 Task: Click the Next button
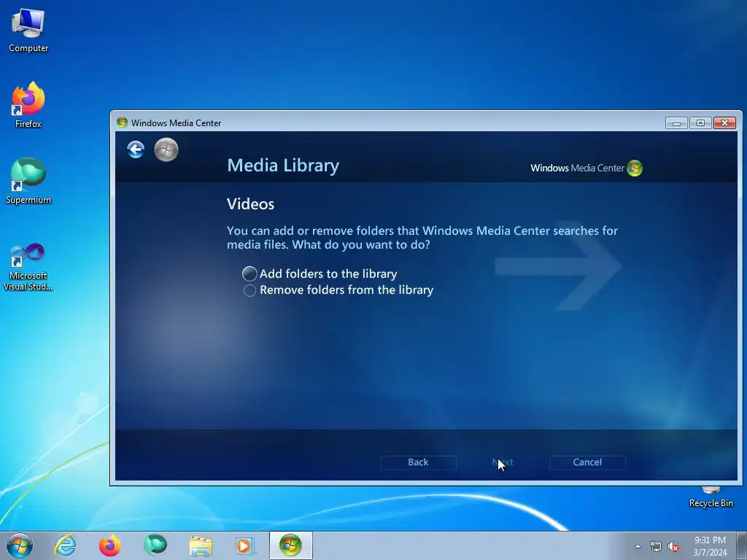click(x=503, y=462)
